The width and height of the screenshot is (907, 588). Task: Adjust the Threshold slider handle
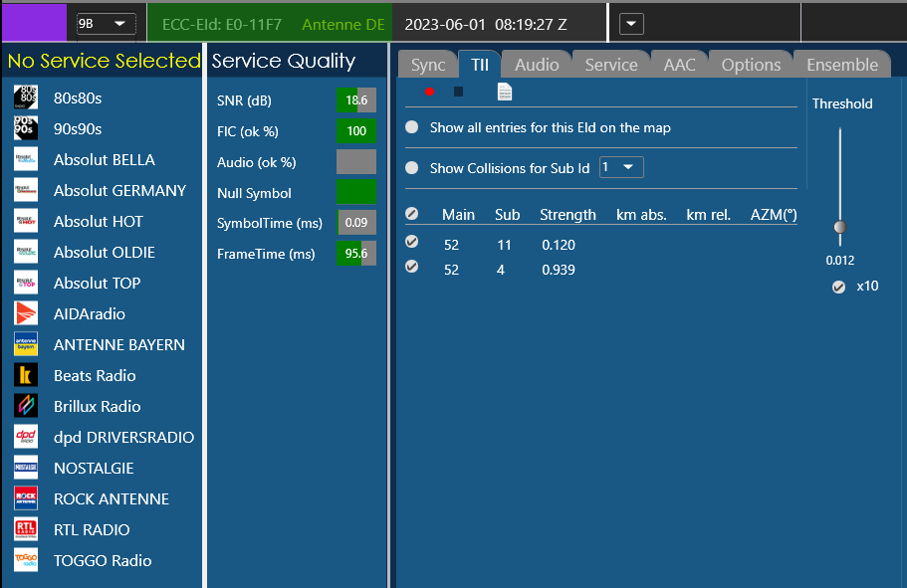(x=840, y=228)
